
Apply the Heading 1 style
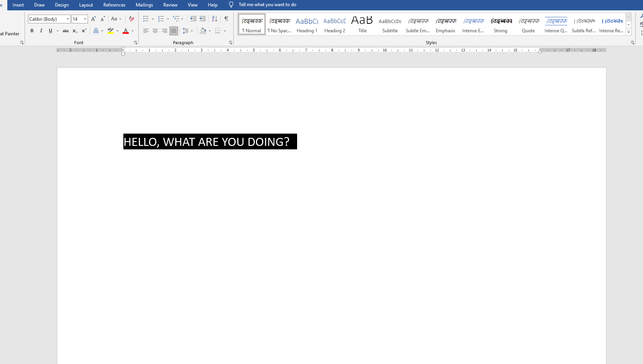click(307, 25)
